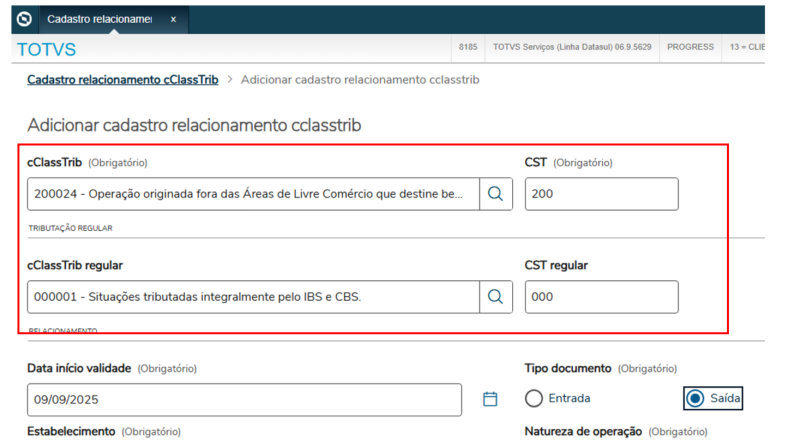Viewport: 788px width, 444px height.
Task: Click the TOTVS brand text
Action: coord(46,49)
